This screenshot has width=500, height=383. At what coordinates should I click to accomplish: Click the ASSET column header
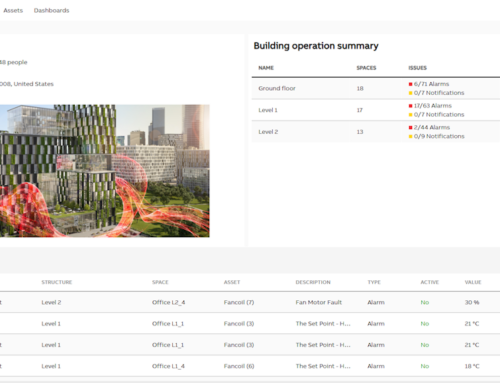(232, 282)
